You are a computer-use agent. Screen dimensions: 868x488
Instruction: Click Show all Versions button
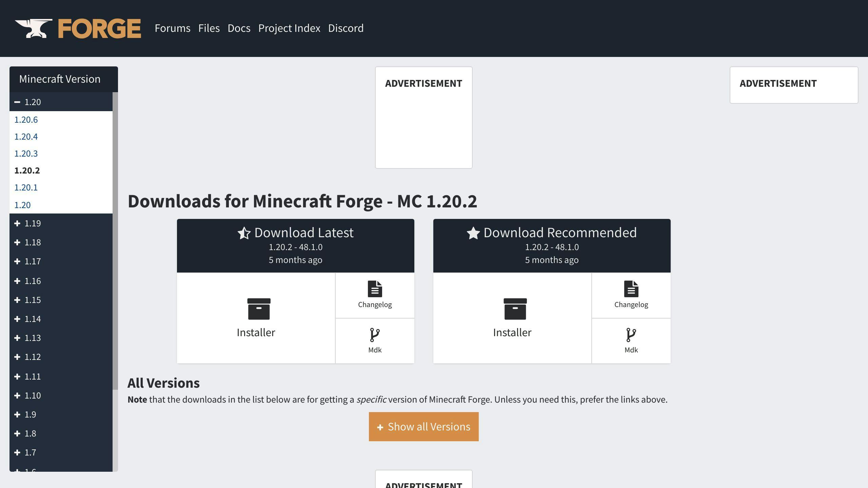[423, 427]
